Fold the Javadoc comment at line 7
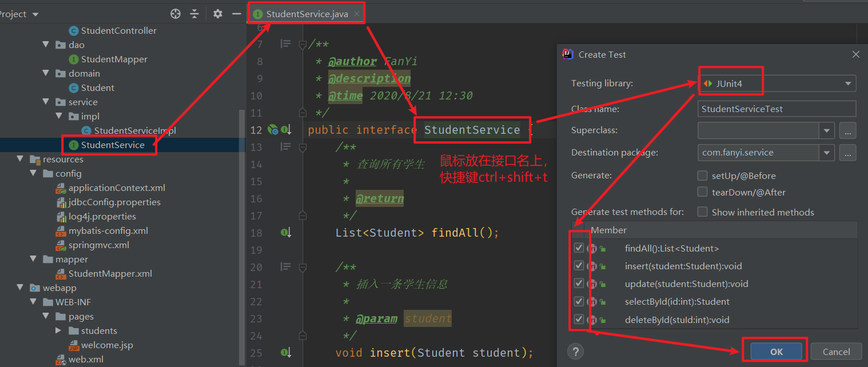This screenshot has width=868, height=367. pyautogui.click(x=303, y=44)
